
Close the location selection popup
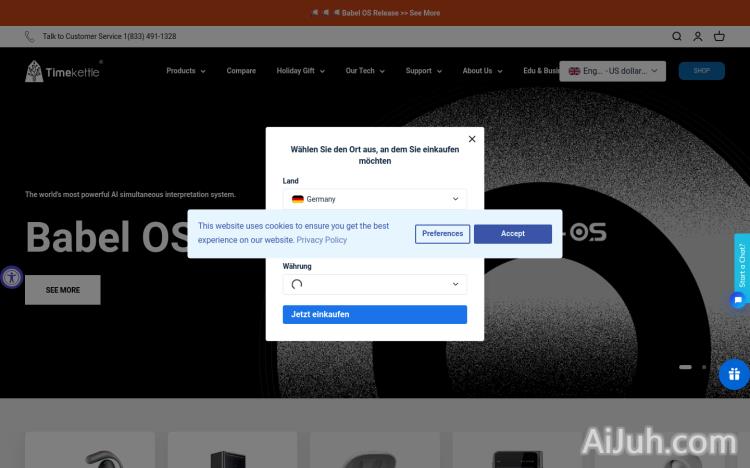472,139
